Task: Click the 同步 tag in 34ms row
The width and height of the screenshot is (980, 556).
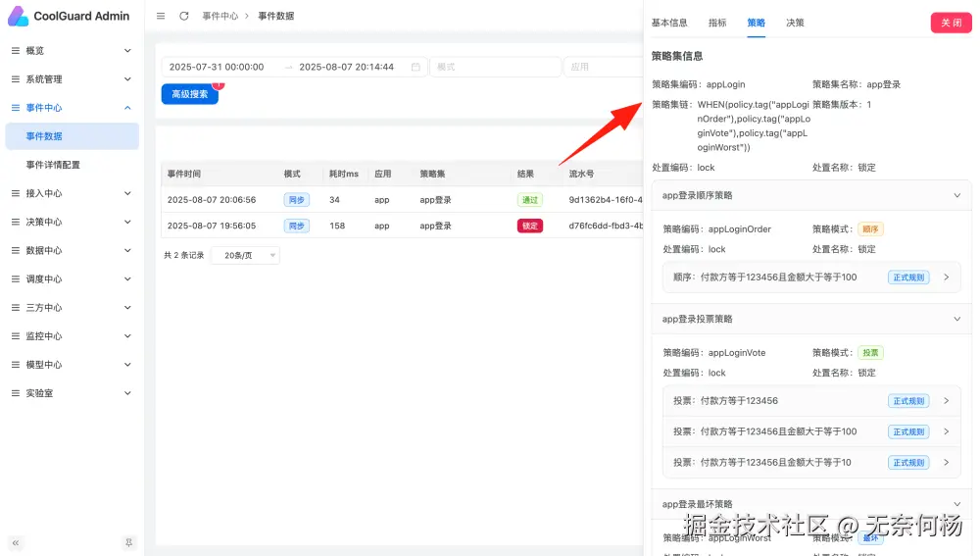Action: 296,200
